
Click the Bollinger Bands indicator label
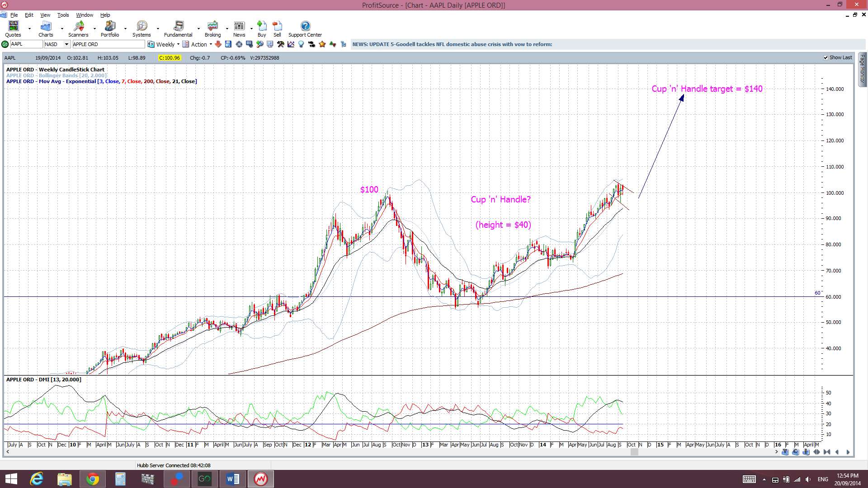57,75
